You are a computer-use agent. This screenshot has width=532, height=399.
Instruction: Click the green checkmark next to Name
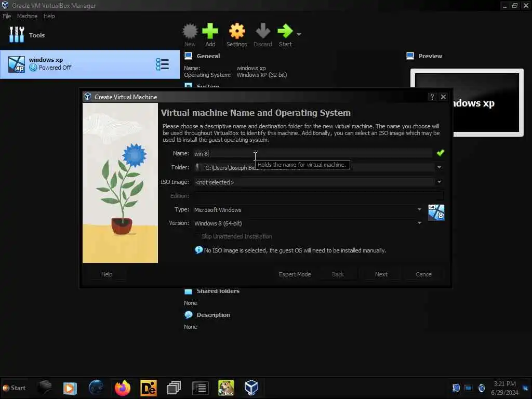tap(441, 153)
